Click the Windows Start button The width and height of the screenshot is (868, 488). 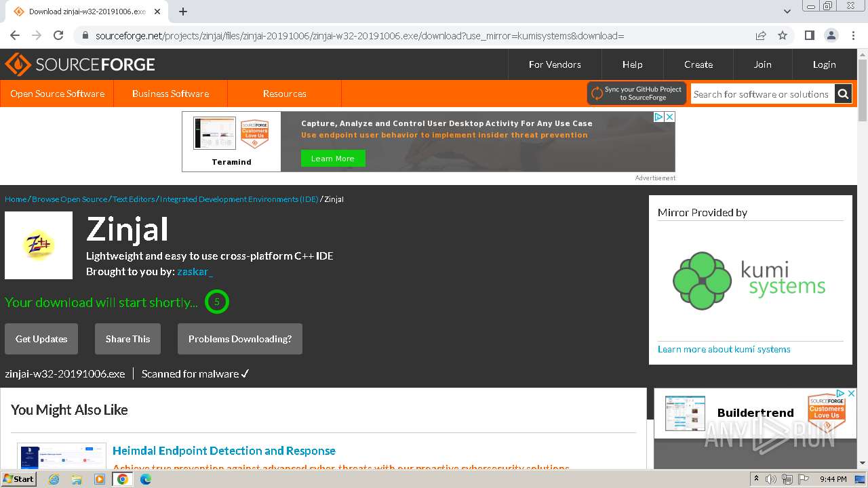pos(18,479)
